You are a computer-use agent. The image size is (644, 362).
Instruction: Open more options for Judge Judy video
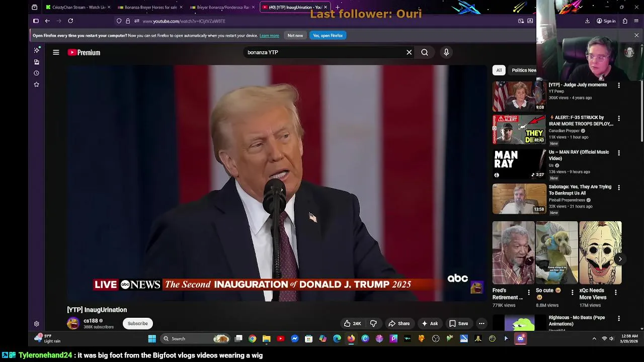click(x=619, y=85)
